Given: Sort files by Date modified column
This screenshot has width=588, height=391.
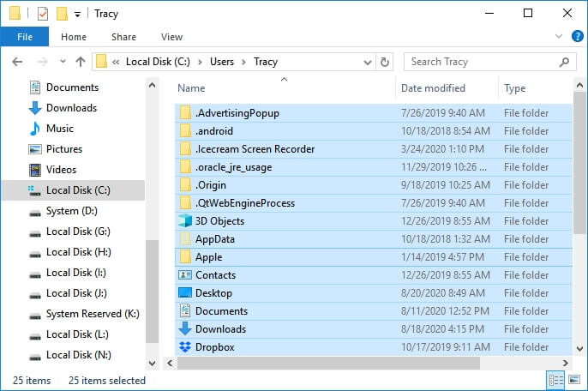Looking at the screenshot, I should pos(433,88).
